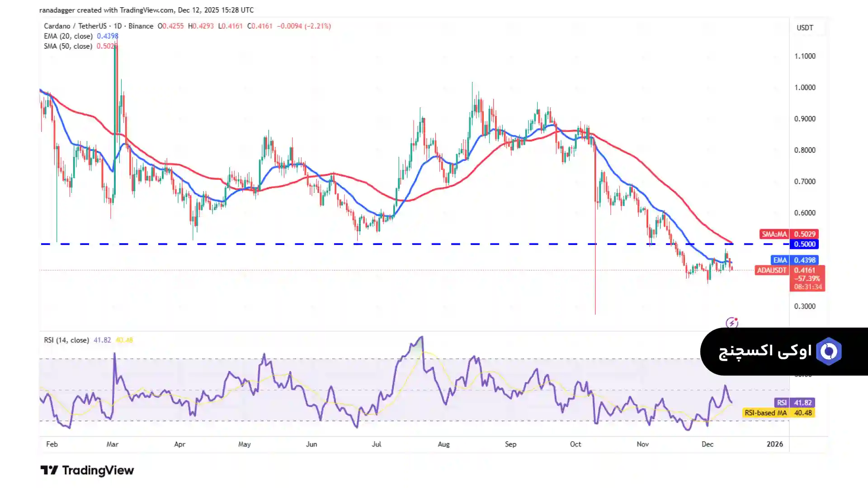This screenshot has width=868, height=488.
Task: Select the EMA (20, close) legend
Action: point(68,36)
